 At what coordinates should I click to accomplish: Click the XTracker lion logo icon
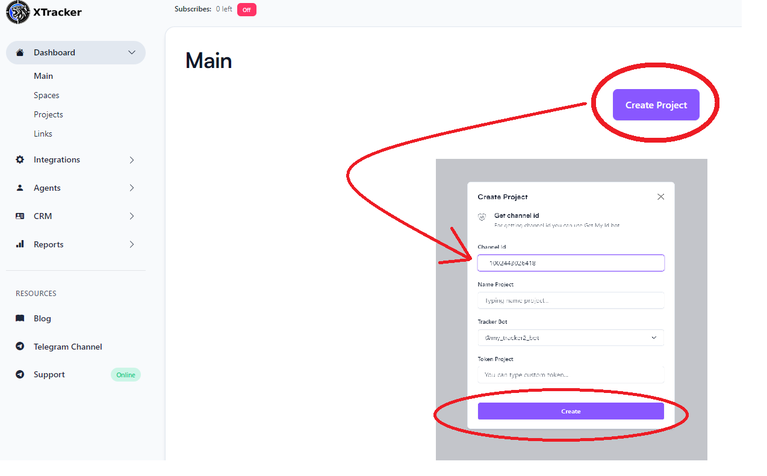tap(19, 13)
